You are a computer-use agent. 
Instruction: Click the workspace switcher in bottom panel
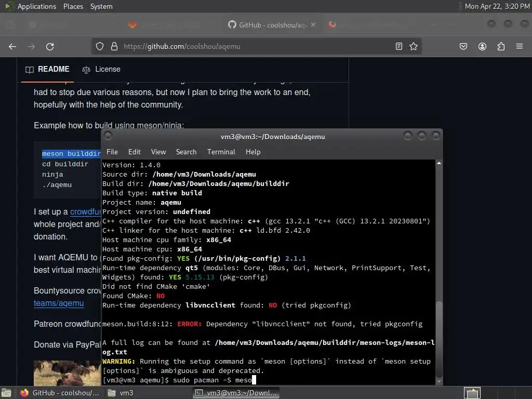(472, 393)
